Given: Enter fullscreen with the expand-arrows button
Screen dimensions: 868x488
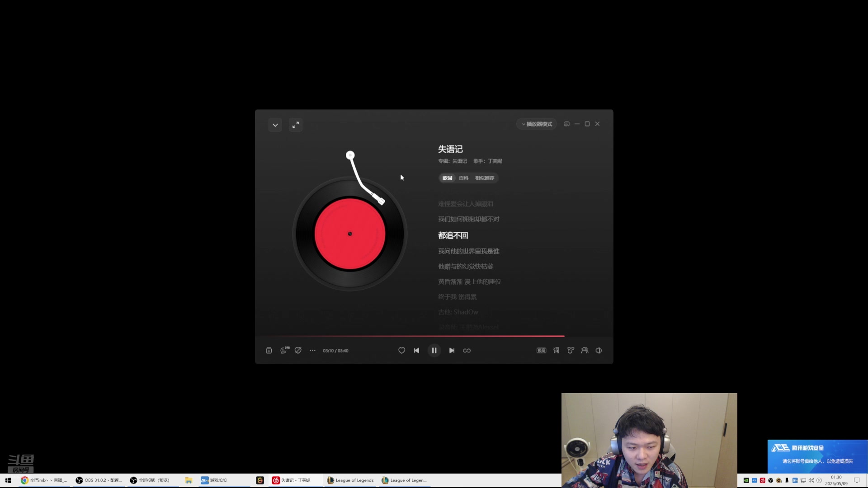Looking at the screenshot, I should (296, 125).
